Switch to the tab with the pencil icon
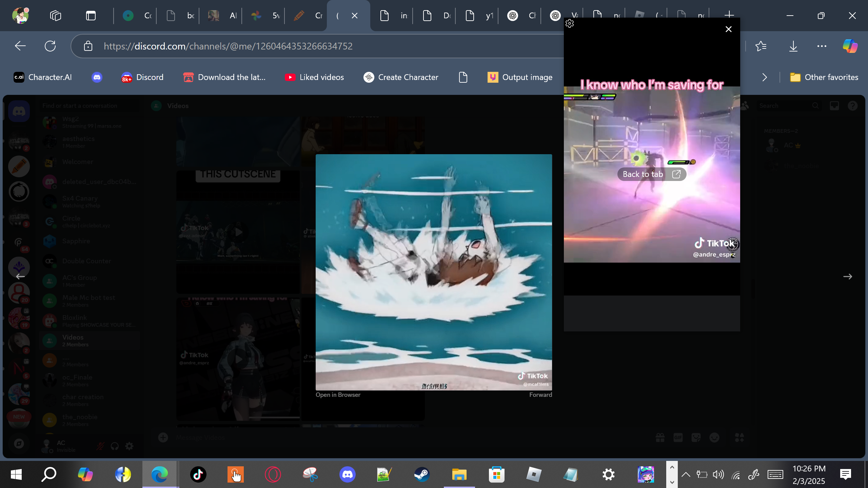Screen dimensions: 868x488 click(307, 16)
